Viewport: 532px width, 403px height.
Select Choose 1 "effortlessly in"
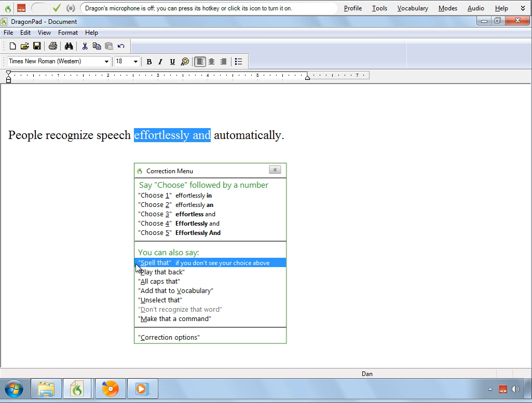(x=210, y=196)
